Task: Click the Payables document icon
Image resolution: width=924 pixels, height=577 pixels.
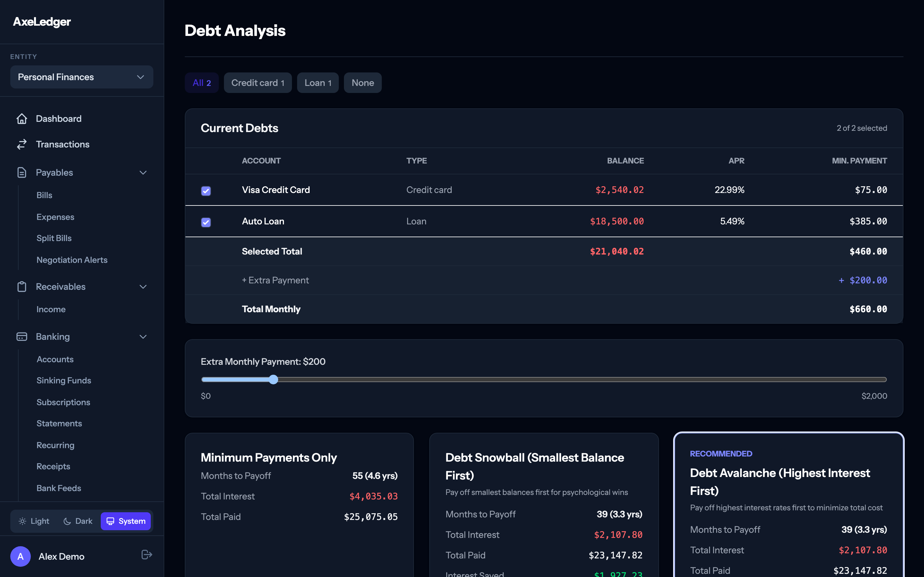Action: pos(22,172)
